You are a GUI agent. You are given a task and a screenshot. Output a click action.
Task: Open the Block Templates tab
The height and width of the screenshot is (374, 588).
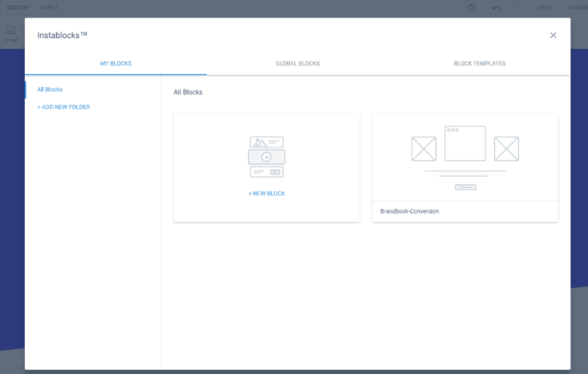[x=479, y=64]
